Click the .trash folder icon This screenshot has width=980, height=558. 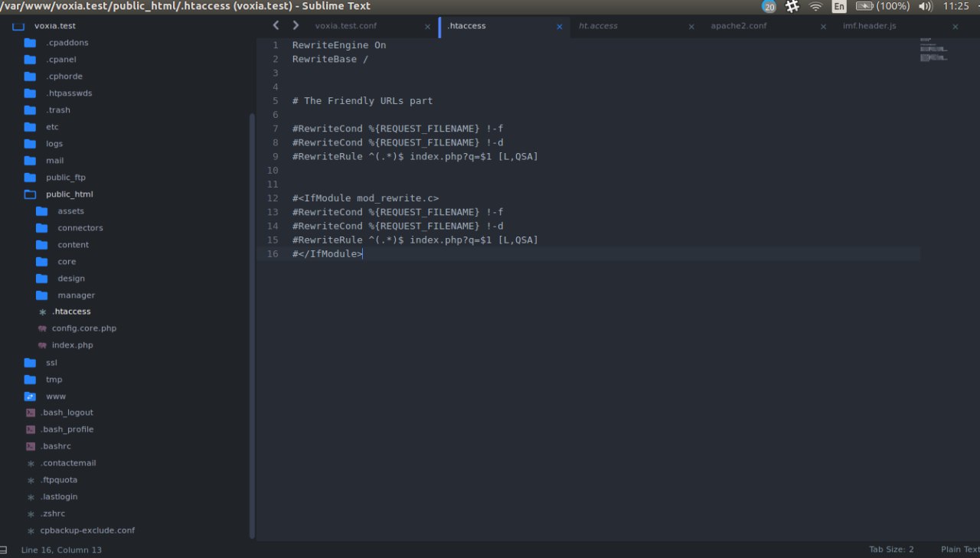(x=30, y=110)
